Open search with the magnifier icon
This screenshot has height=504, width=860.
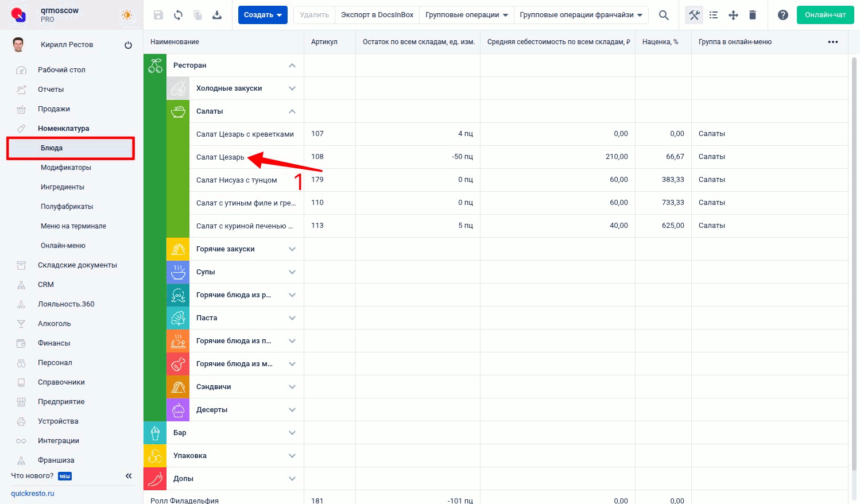664,15
